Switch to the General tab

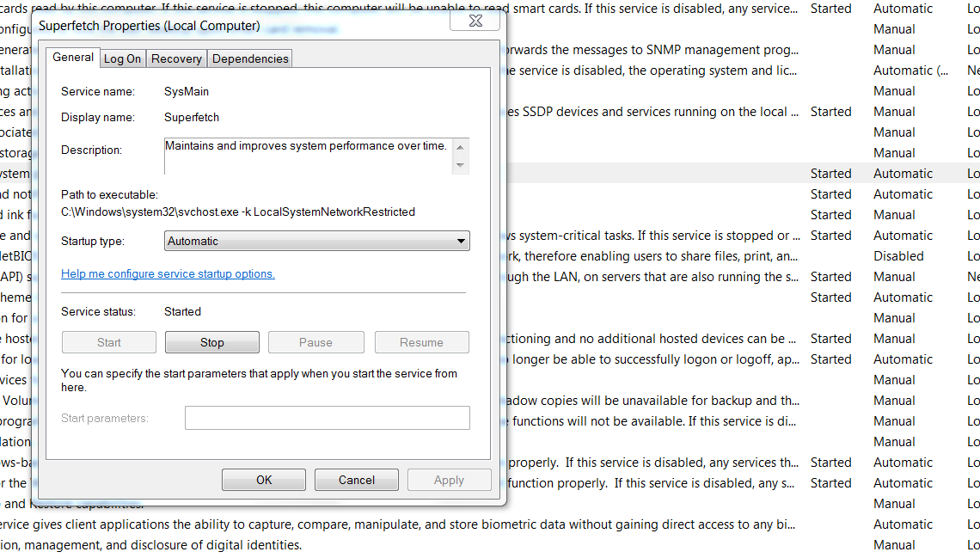[x=73, y=58]
